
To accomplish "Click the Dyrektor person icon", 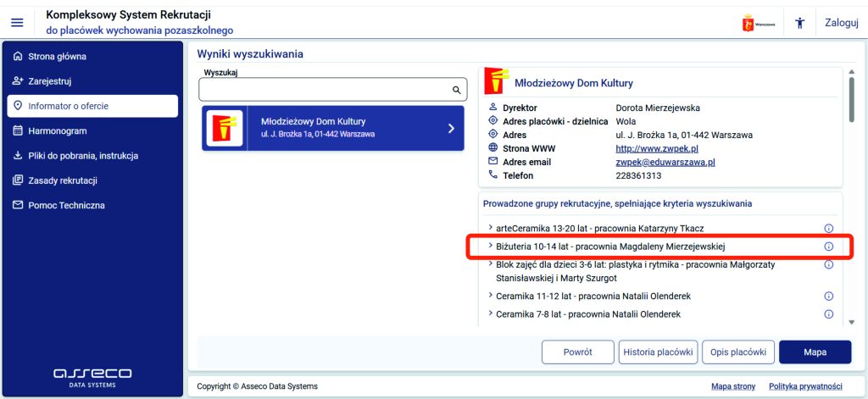I will coord(493,108).
